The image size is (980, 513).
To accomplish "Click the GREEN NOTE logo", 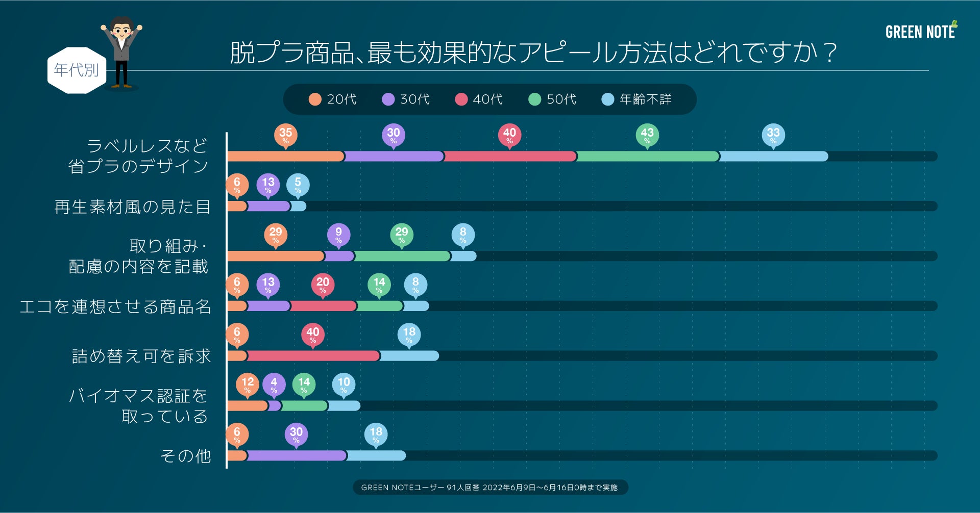I will (x=921, y=31).
